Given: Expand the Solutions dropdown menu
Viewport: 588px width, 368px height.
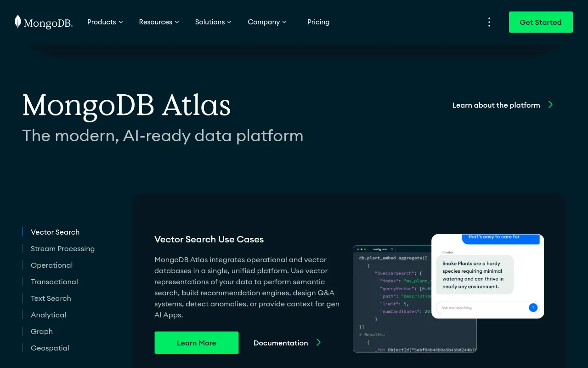Looking at the screenshot, I should tap(213, 22).
